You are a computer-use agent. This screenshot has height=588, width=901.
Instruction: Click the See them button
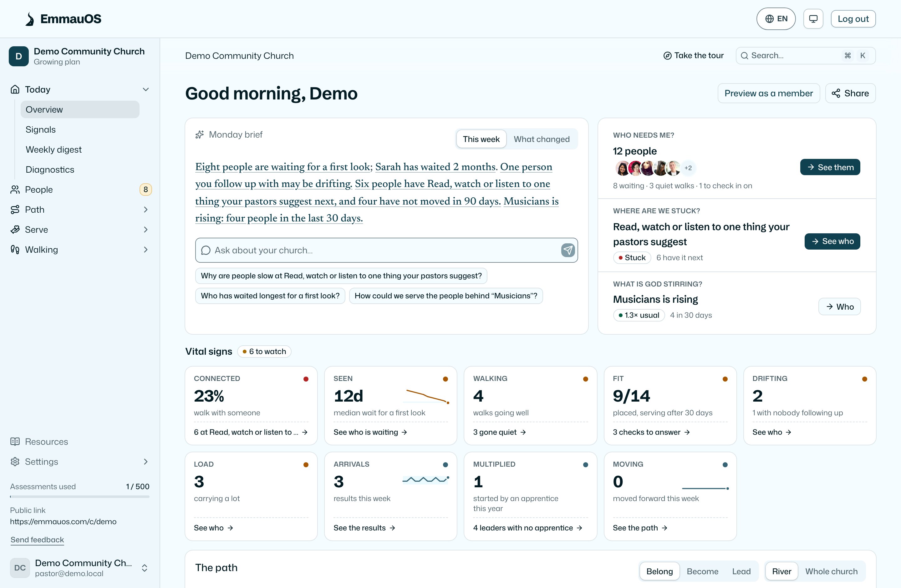[830, 167]
